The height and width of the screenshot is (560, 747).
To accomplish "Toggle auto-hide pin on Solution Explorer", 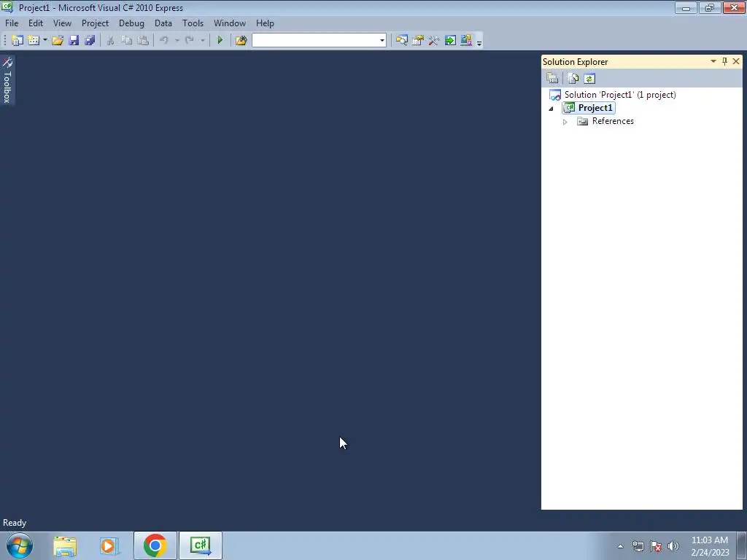I will point(724,61).
